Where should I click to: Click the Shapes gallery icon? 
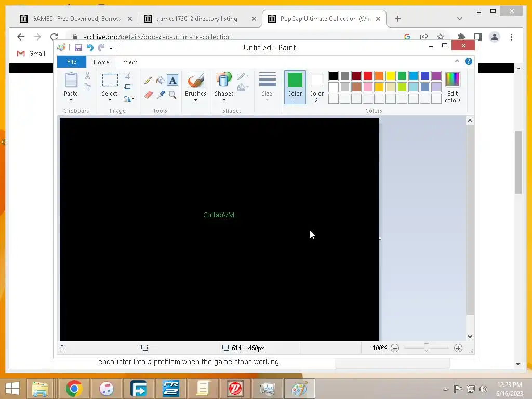pyautogui.click(x=224, y=81)
